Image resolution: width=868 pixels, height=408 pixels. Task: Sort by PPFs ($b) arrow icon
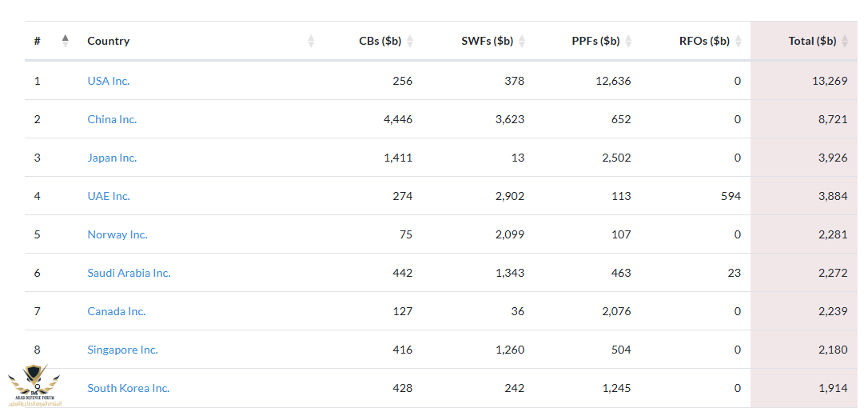pyautogui.click(x=627, y=41)
